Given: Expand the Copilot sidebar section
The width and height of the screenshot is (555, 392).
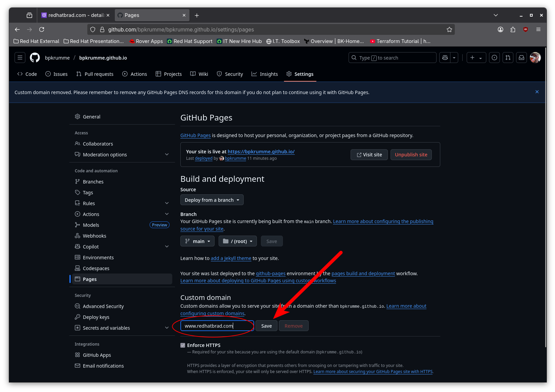Looking at the screenshot, I should [122, 247].
